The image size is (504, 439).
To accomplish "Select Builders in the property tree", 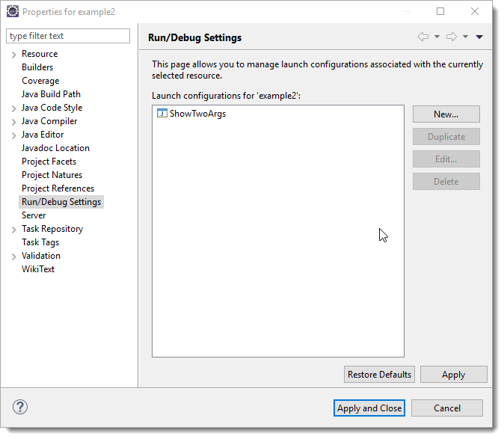I will 37,67.
